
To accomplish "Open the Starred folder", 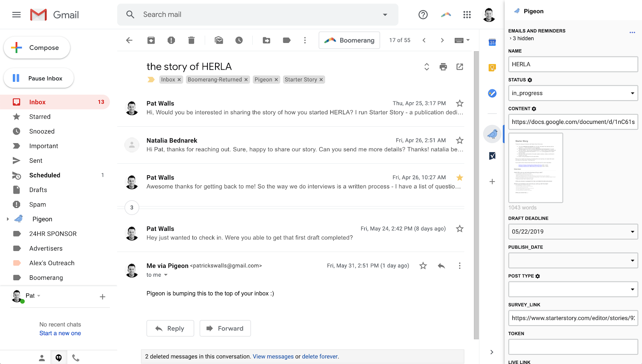I will [x=55, y=117].
